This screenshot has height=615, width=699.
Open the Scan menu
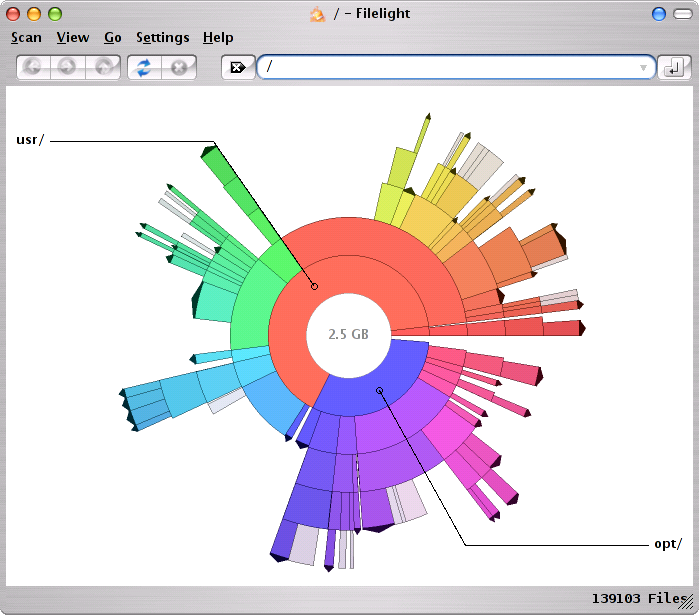[26, 37]
